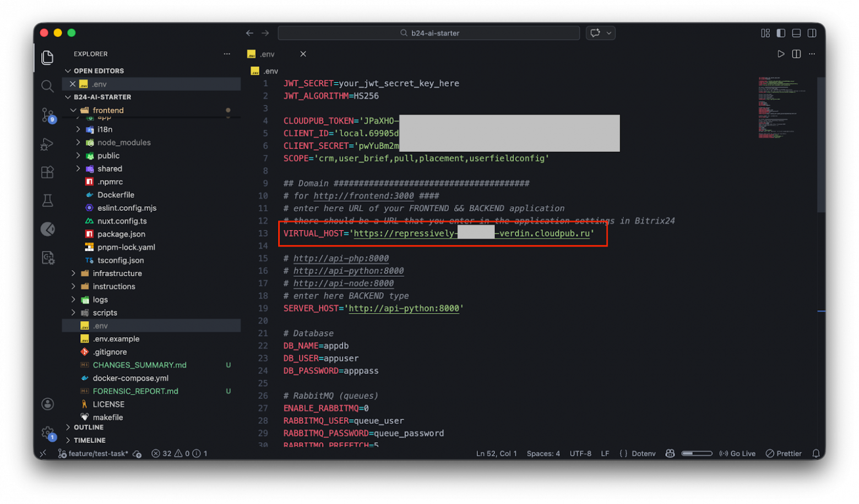Click the Accounts icon in activity bar

pos(47,404)
